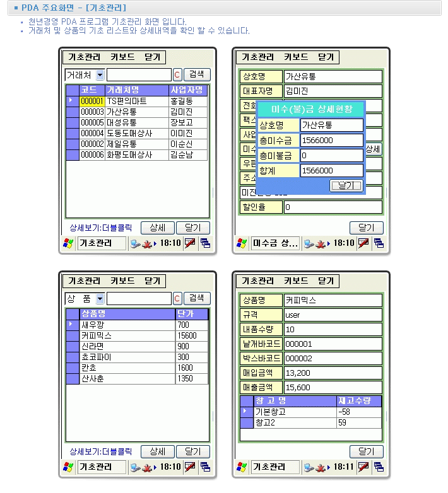
Task: Click the product search text field
Action: 139,298
